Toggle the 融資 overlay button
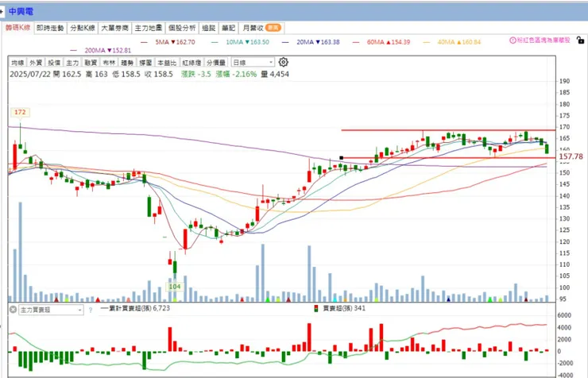Viewport: 588px width, 378px height. tap(91, 63)
